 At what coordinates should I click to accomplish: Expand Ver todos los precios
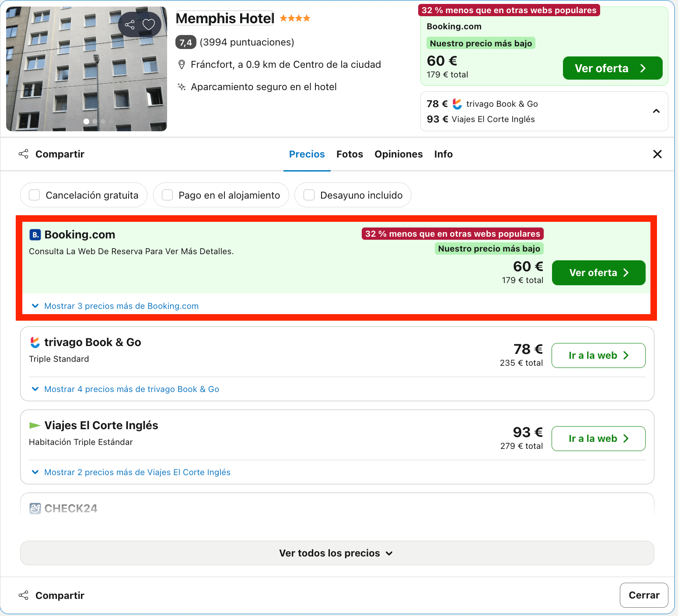(x=337, y=553)
